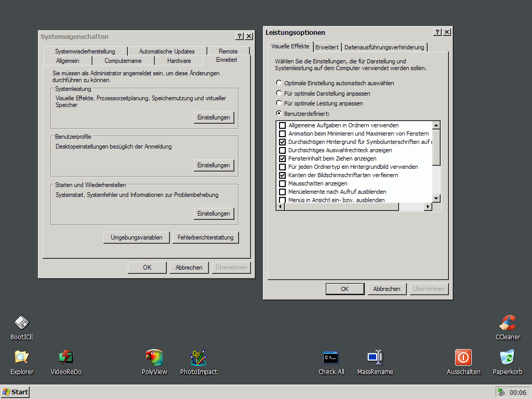Start VideoReDo

[65, 357]
